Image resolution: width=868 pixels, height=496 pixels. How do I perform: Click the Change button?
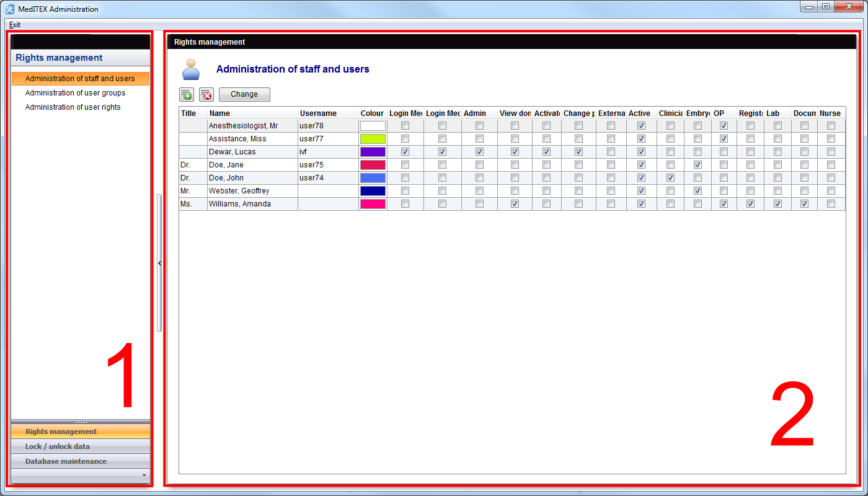click(x=244, y=94)
